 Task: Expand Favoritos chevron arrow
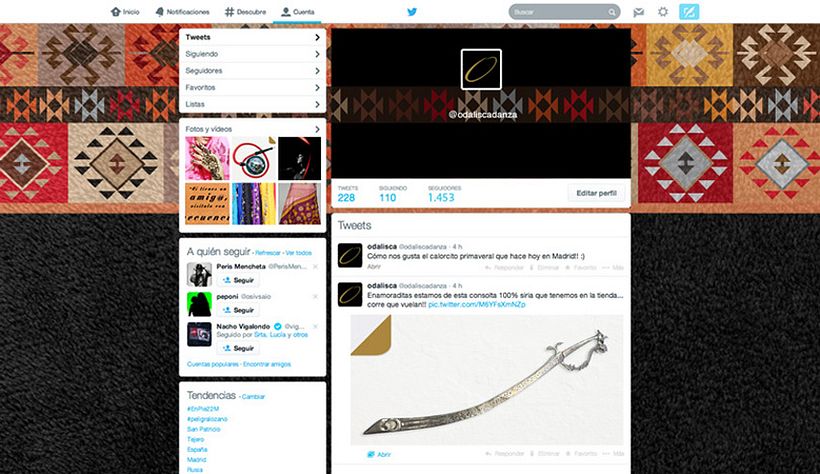(x=317, y=87)
